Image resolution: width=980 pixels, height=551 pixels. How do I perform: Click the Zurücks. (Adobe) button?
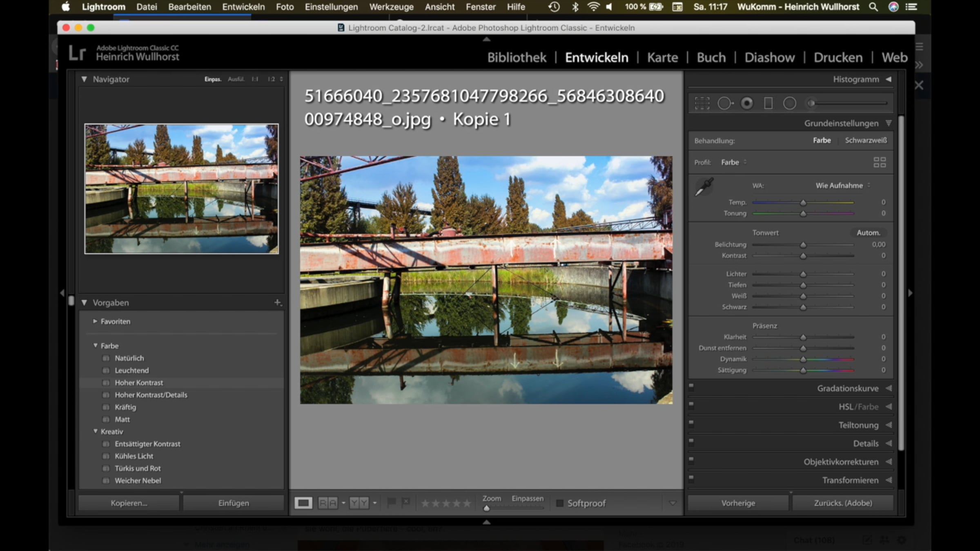[843, 503]
